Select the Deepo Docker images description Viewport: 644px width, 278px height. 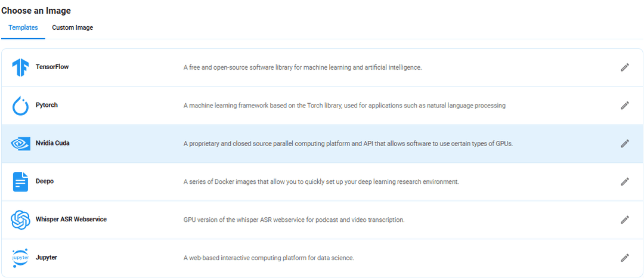pyautogui.click(x=321, y=182)
